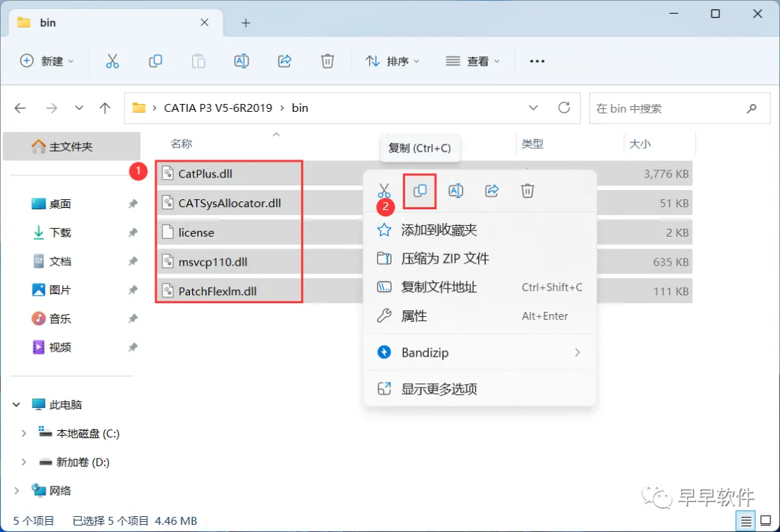The image size is (780, 532).
Task: Go back with the left arrow
Action: [x=20, y=108]
